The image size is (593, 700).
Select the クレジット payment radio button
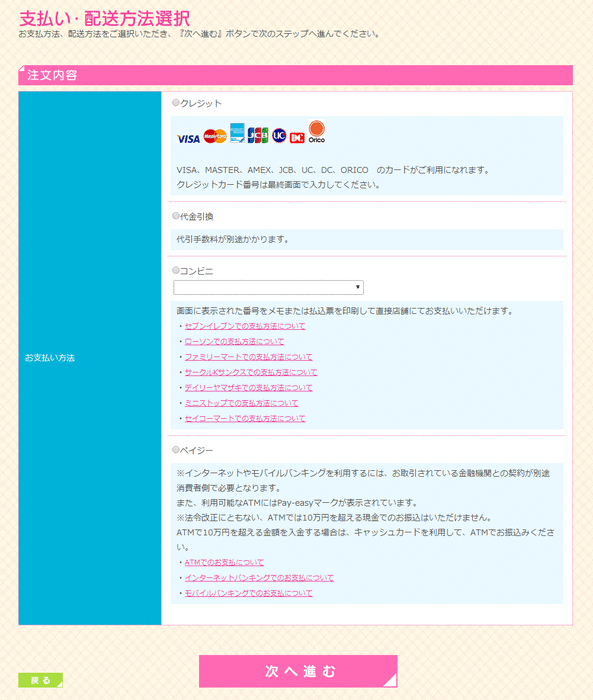(x=176, y=103)
